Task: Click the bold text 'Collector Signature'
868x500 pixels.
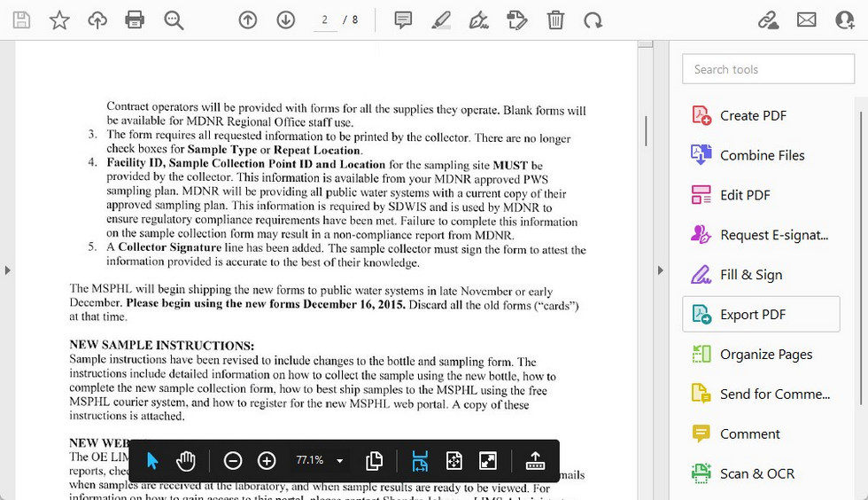Action: [x=169, y=247]
